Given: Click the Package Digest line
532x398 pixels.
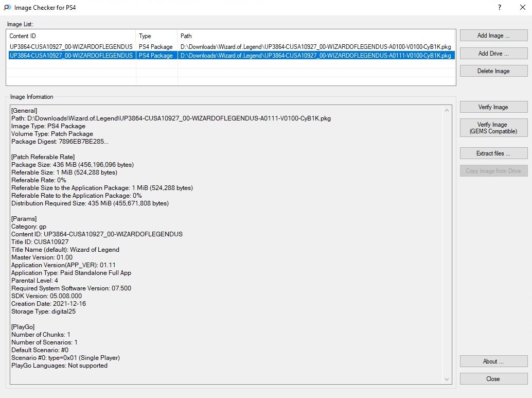Looking at the screenshot, I should tap(60, 141).
